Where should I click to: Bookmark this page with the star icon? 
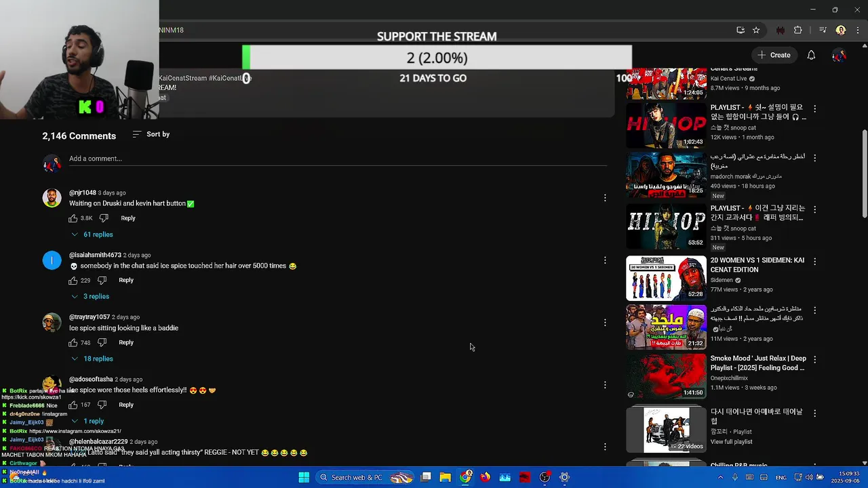pos(756,30)
